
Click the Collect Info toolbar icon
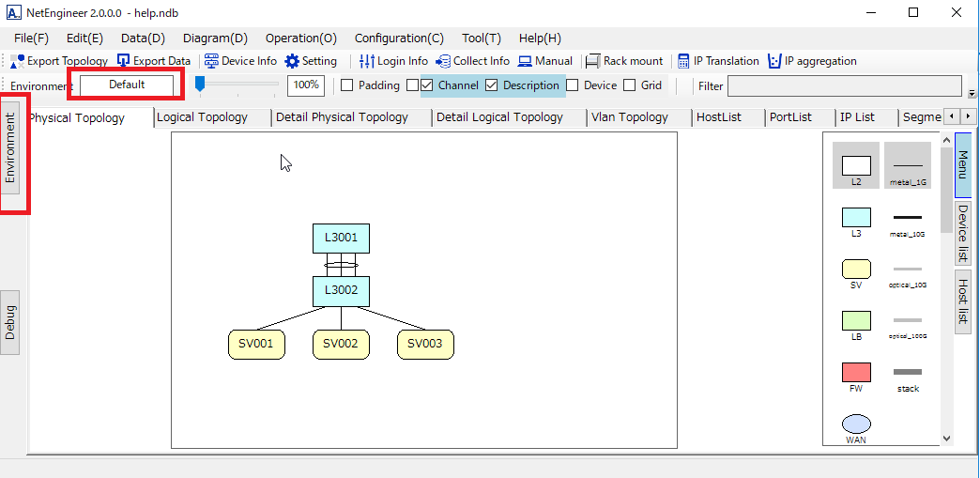tap(443, 61)
